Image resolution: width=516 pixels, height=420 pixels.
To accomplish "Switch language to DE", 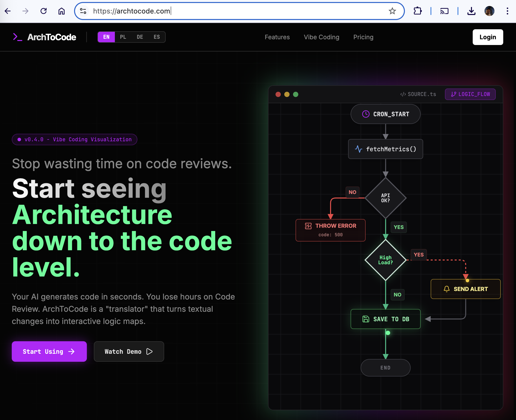I will point(140,37).
